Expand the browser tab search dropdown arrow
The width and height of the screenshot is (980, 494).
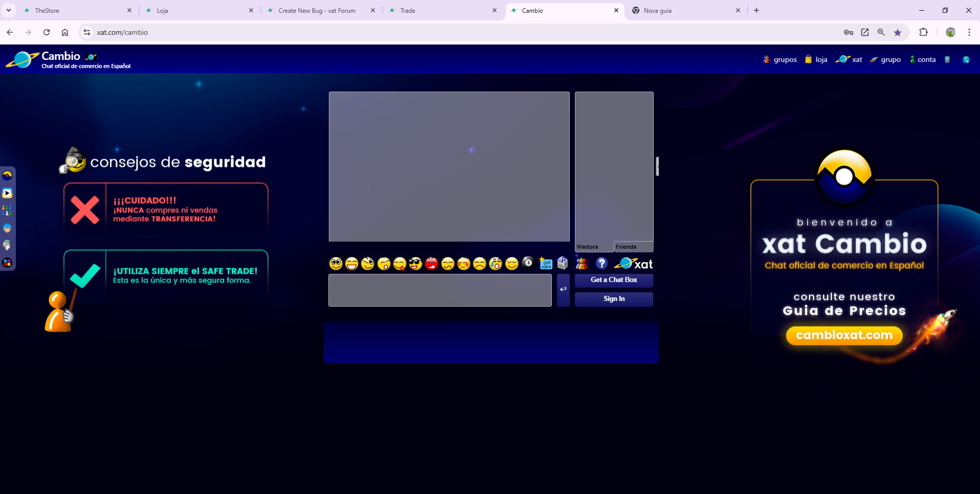[9, 10]
